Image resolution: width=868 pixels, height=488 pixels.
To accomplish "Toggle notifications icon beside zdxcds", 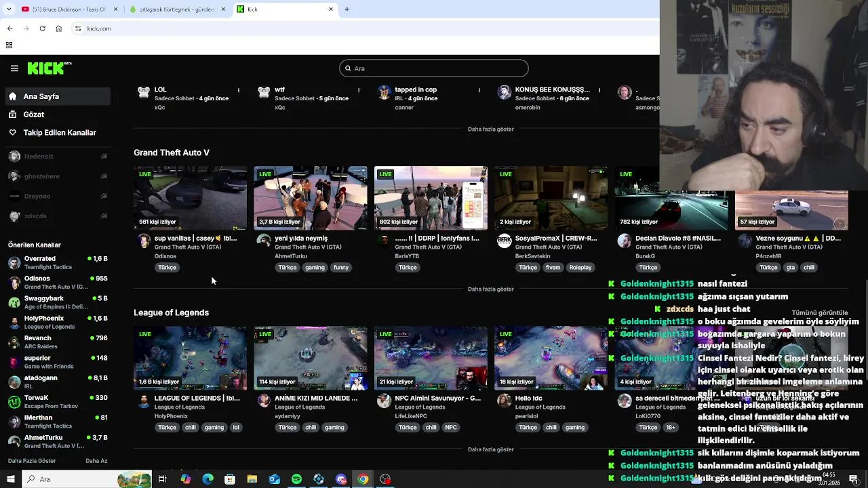I will 104,216.
